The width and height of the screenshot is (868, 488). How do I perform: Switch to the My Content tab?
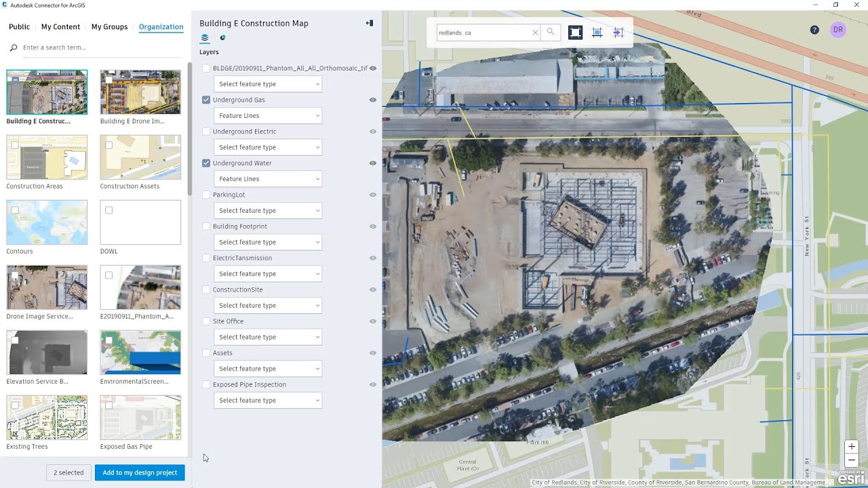click(60, 27)
